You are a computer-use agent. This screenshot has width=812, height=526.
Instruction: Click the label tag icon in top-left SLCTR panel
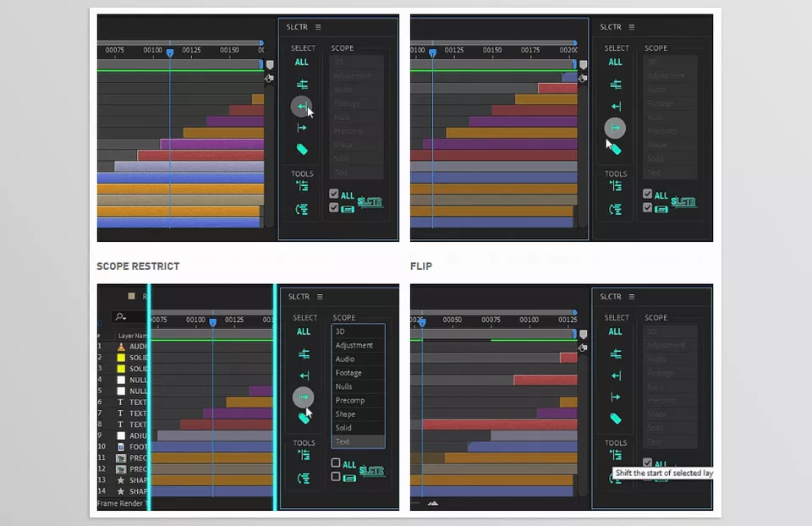tap(302, 150)
